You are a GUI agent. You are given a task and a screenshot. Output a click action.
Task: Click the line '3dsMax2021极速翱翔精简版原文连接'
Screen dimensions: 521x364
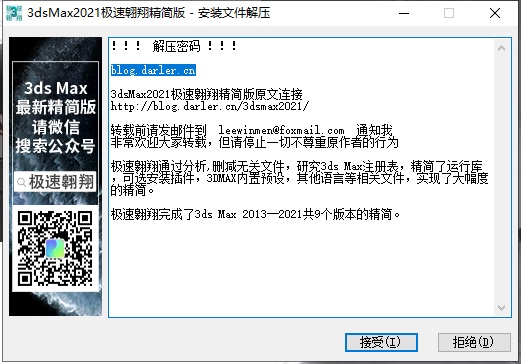(207, 94)
